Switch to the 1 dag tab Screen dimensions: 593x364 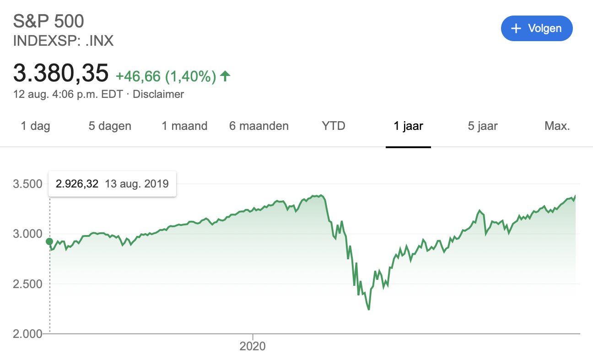pyautogui.click(x=36, y=126)
